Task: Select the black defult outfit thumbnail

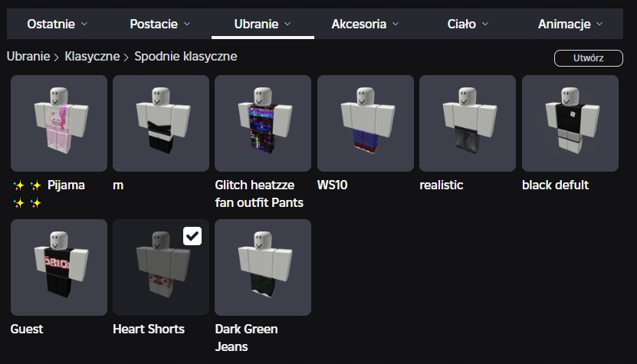Action: pyautogui.click(x=570, y=123)
